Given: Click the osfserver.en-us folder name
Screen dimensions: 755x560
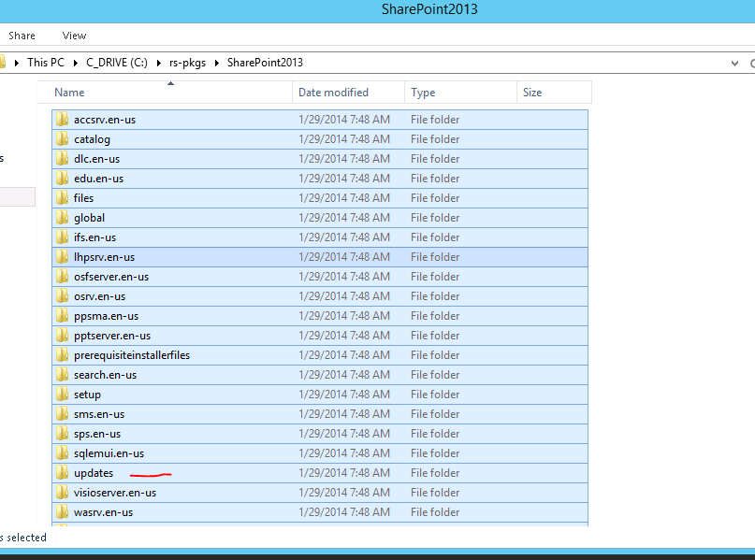Looking at the screenshot, I should pos(111,277).
